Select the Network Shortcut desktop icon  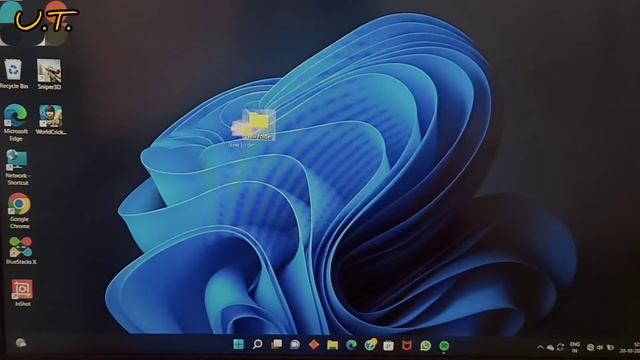[x=17, y=167]
